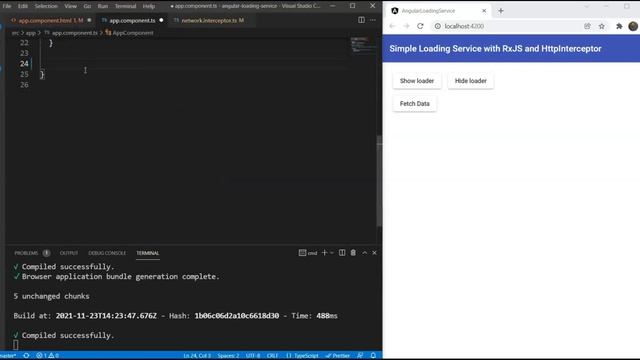Open the launch profile dropdown arrow
640x360 pixels.
(x=332, y=253)
